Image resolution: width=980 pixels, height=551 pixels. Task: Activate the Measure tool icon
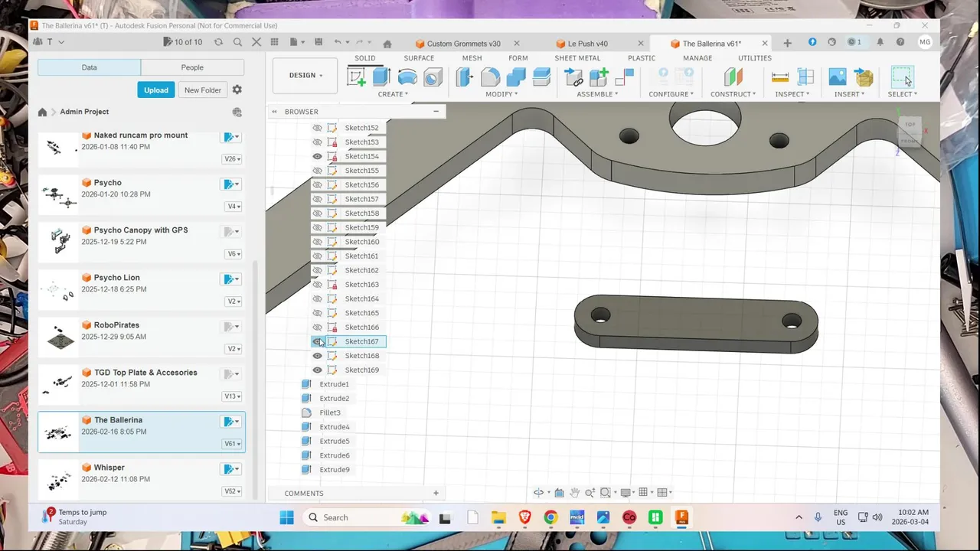[780, 77]
